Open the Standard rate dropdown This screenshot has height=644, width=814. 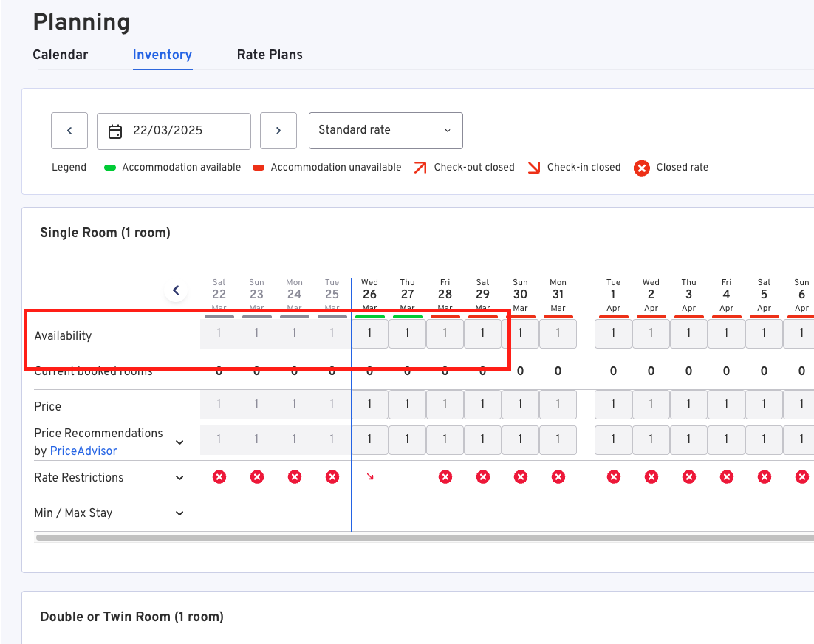point(386,131)
